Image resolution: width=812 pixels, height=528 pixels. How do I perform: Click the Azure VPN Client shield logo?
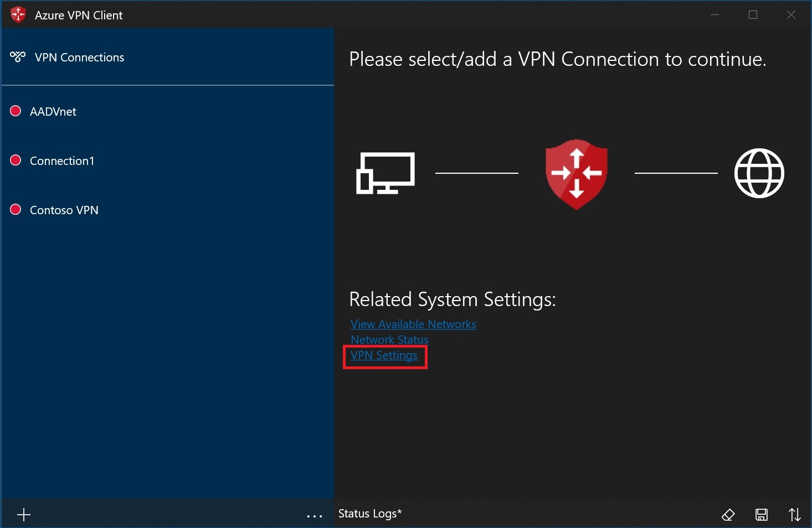tap(18, 15)
